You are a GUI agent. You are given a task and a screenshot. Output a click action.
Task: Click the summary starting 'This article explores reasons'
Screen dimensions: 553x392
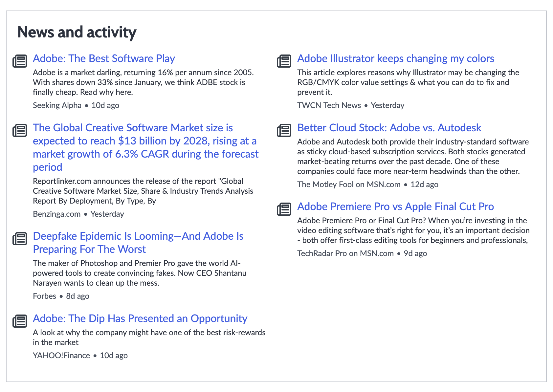pos(408,82)
